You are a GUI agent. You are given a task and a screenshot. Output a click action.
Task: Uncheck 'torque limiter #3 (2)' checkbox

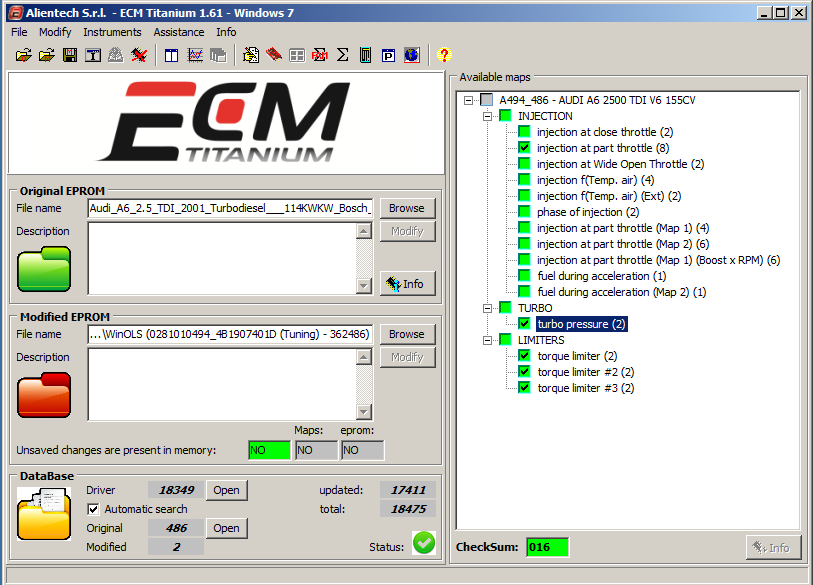tap(525, 388)
